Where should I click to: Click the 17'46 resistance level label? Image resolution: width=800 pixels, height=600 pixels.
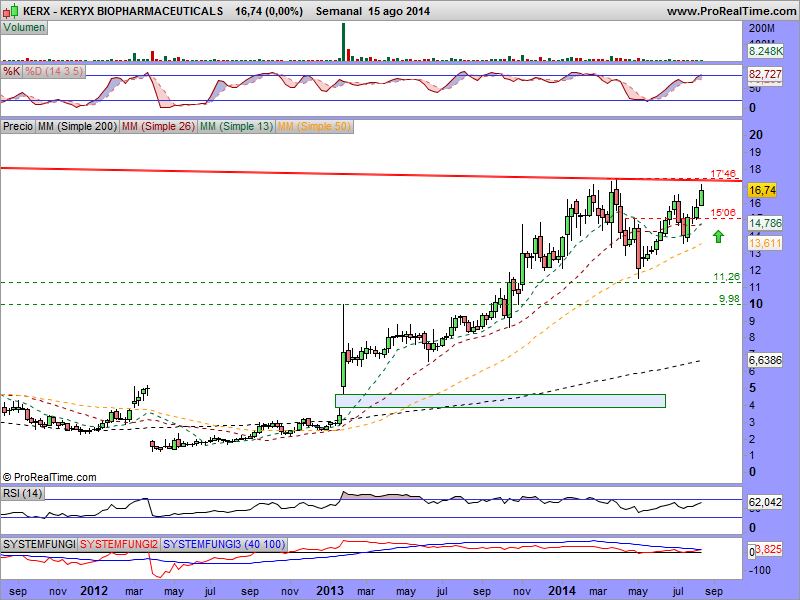723,174
